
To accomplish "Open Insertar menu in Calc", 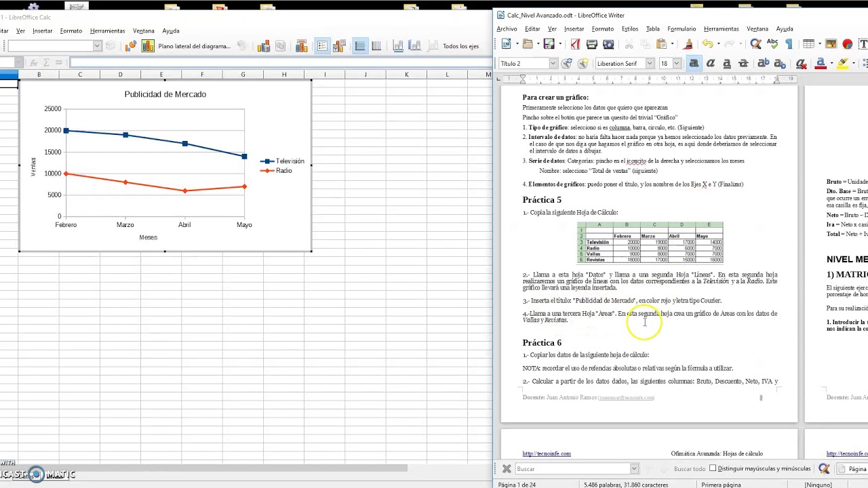I will point(42,31).
